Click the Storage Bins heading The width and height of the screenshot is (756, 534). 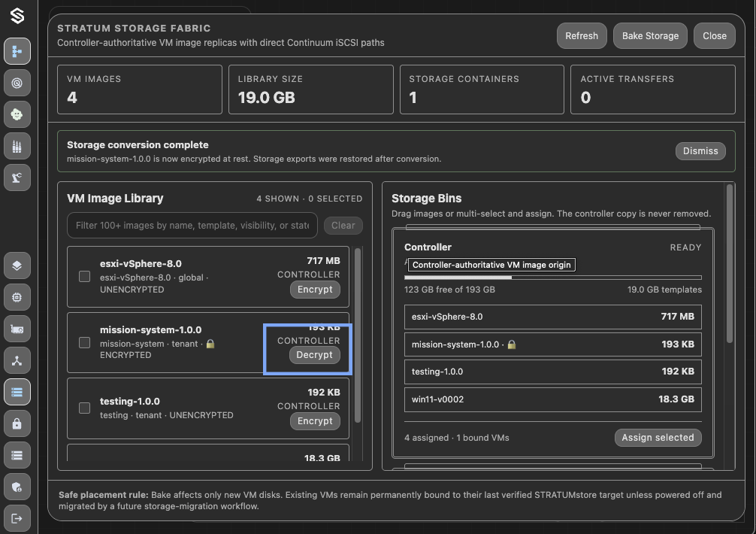click(x=426, y=199)
